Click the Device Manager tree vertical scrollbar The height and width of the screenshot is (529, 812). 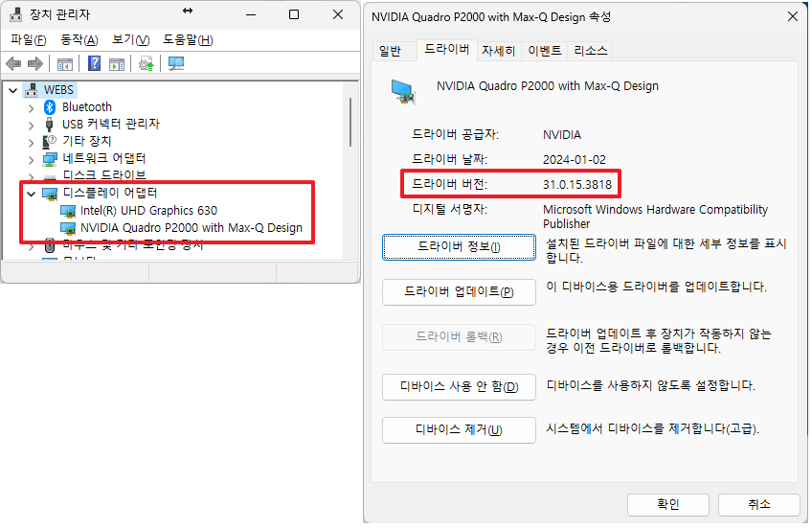pyautogui.click(x=351, y=123)
